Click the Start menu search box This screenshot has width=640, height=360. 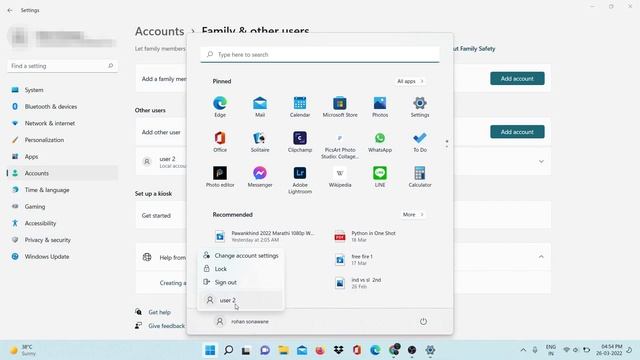pyautogui.click(x=320, y=54)
